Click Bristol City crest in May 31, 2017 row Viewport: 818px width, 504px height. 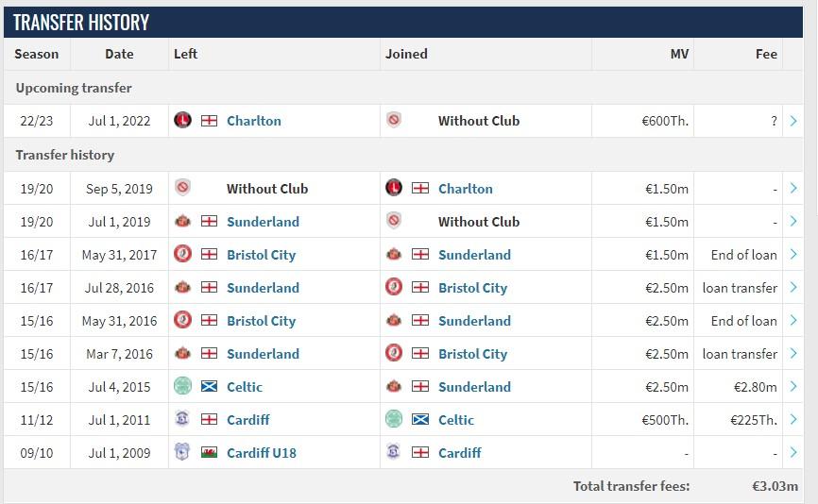[183, 255]
